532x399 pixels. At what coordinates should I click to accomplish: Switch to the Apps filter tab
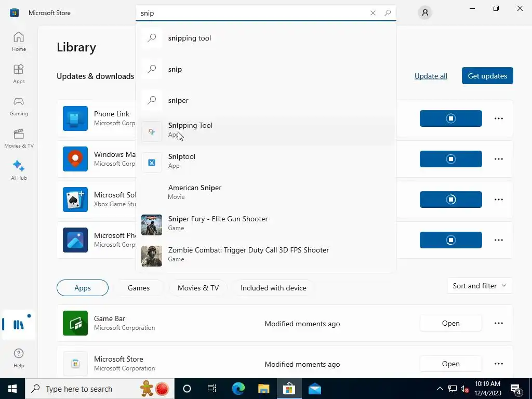click(x=83, y=288)
